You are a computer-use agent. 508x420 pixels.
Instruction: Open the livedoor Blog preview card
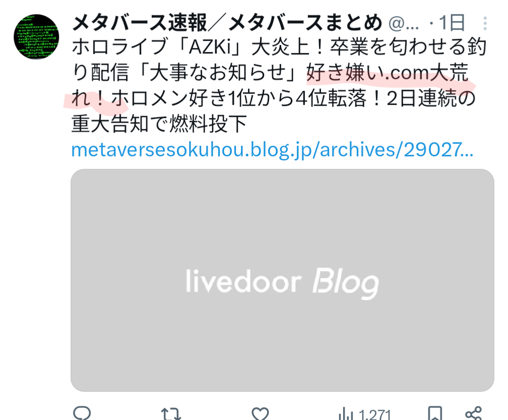282,280
